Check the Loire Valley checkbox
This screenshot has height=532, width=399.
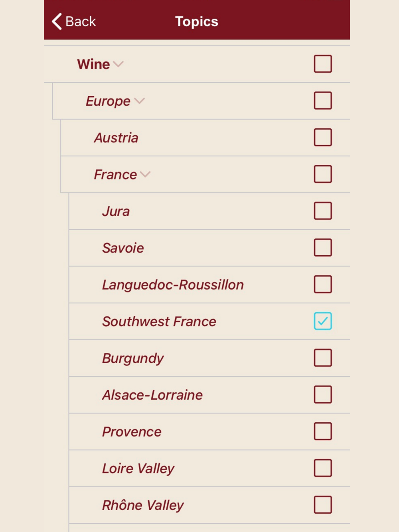(x=322, y=468)
